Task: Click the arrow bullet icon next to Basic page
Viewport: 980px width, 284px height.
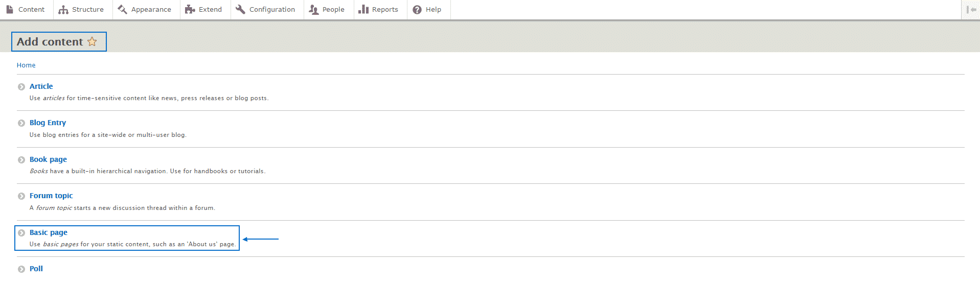Action: [21, 233]
